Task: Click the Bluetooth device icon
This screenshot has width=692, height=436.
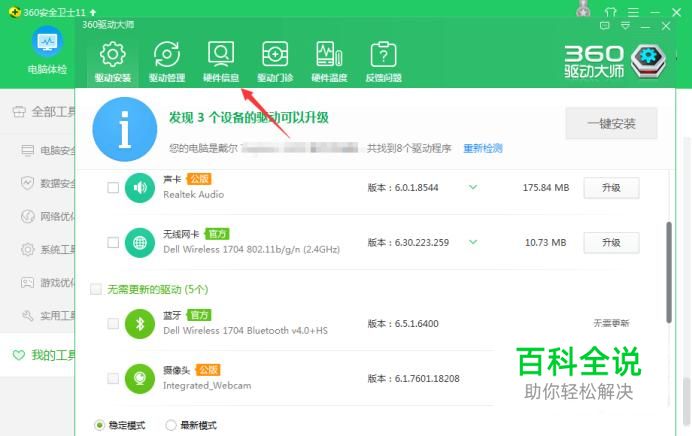Action: point(140,324)
